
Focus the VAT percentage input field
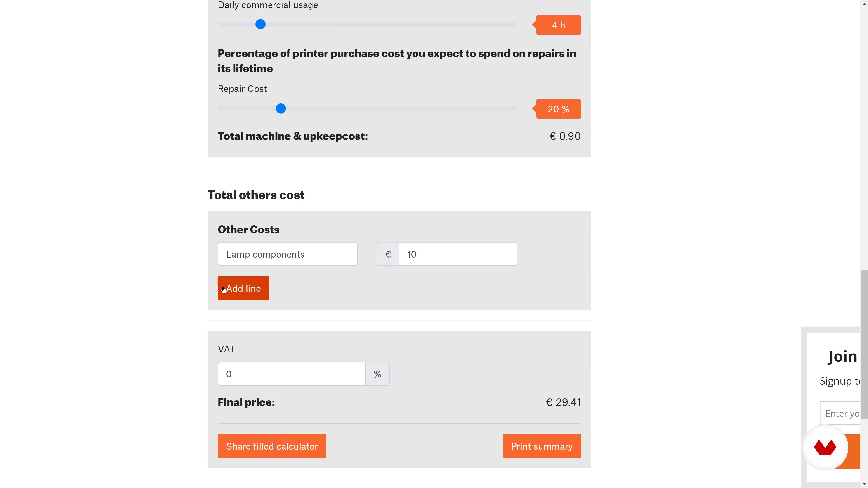point(292,374)
